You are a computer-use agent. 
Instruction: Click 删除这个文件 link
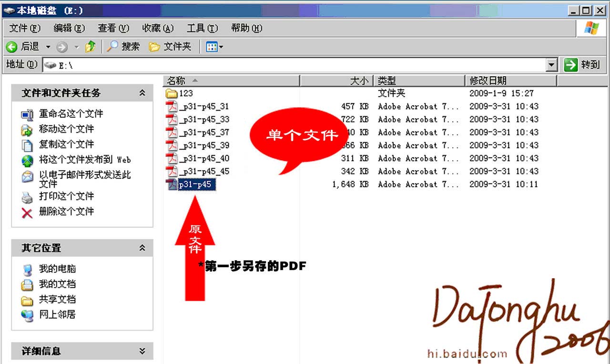[66, 212]
